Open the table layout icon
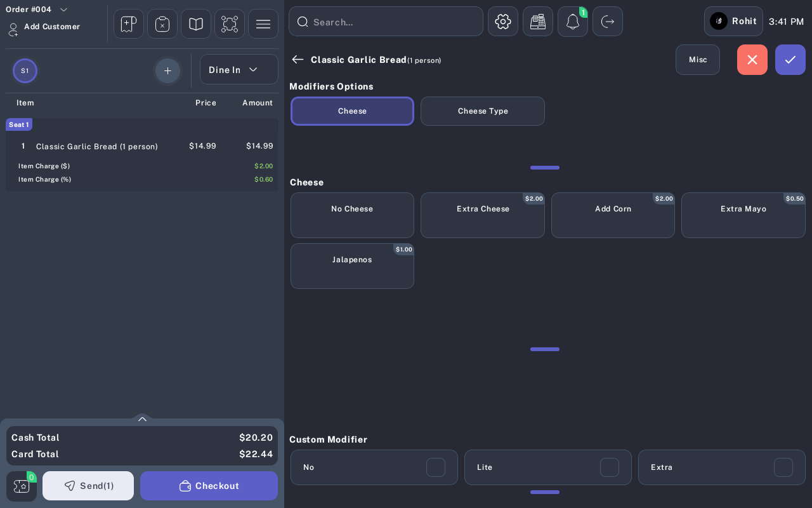The height and width of the screenshot is (508, 812). 230,24
